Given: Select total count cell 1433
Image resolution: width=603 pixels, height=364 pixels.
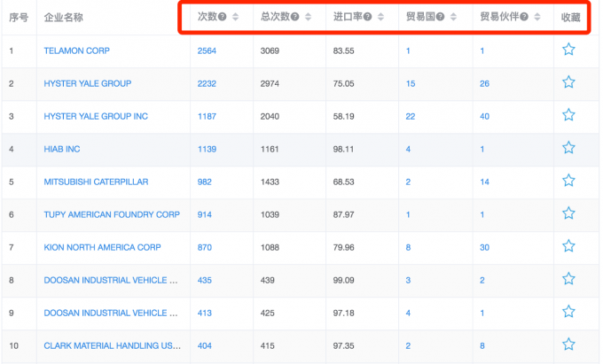Looking at the screenshot, I should click(270, 182).
